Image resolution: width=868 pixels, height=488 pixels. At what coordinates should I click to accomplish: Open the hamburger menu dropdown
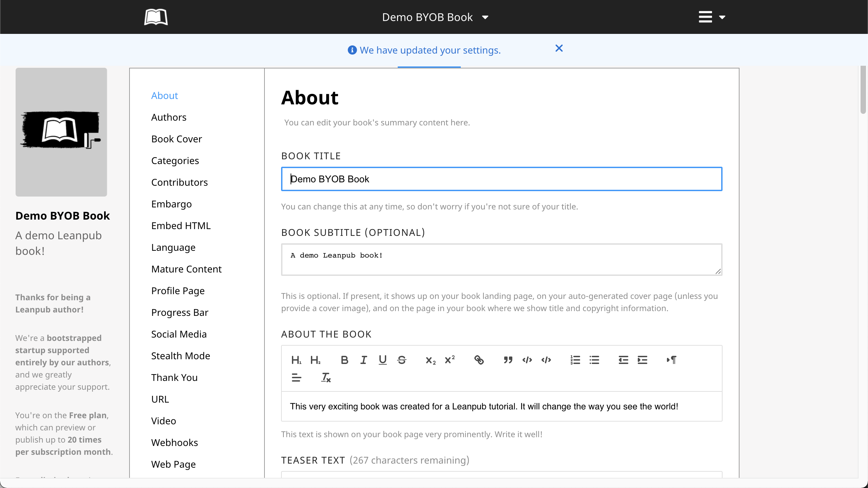pos(712,17)
